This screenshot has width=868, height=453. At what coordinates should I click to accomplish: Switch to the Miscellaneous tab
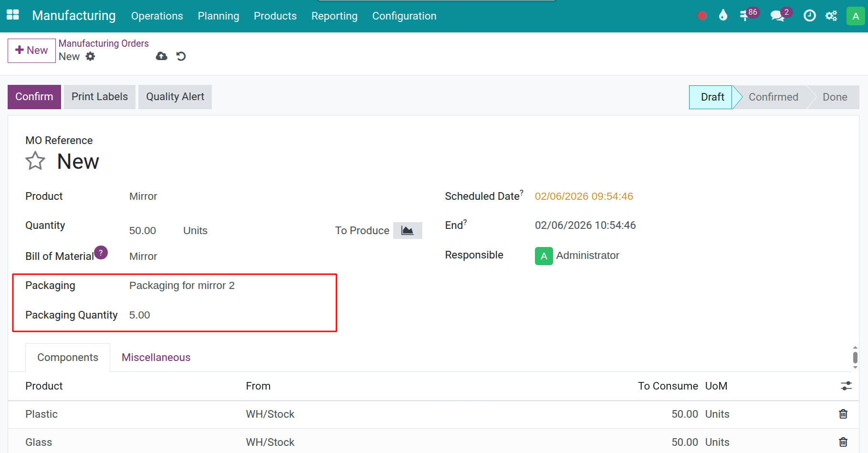(156, 357)
